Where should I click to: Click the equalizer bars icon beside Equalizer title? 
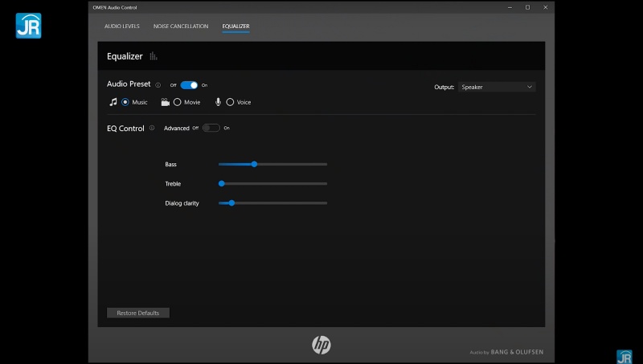(x=154, y=56)
